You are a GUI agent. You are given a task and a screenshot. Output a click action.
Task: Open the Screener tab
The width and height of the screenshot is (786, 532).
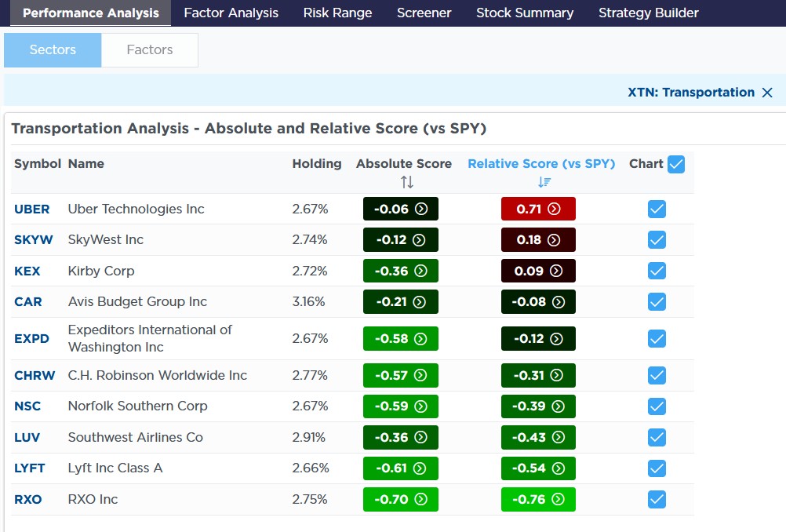pos(424,13)
